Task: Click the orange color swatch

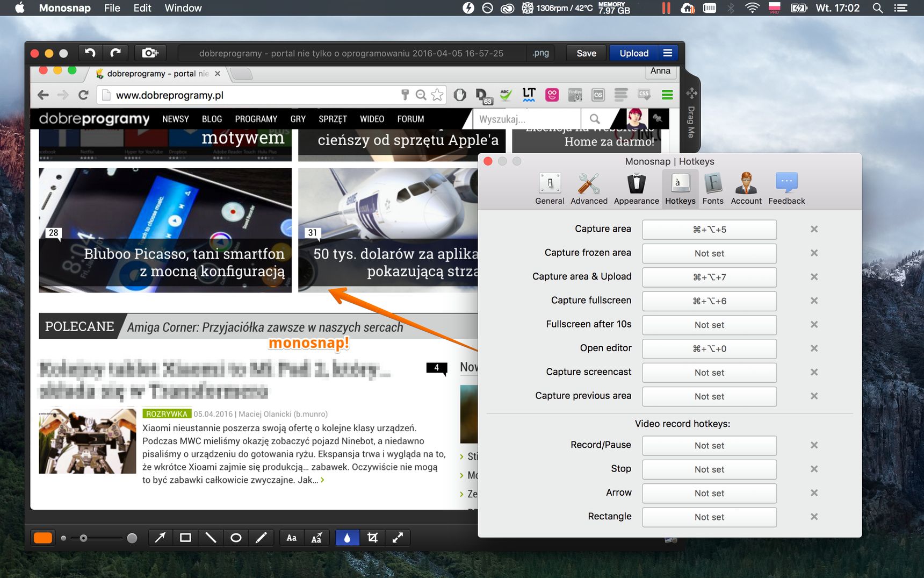Action: pos(43,538)
